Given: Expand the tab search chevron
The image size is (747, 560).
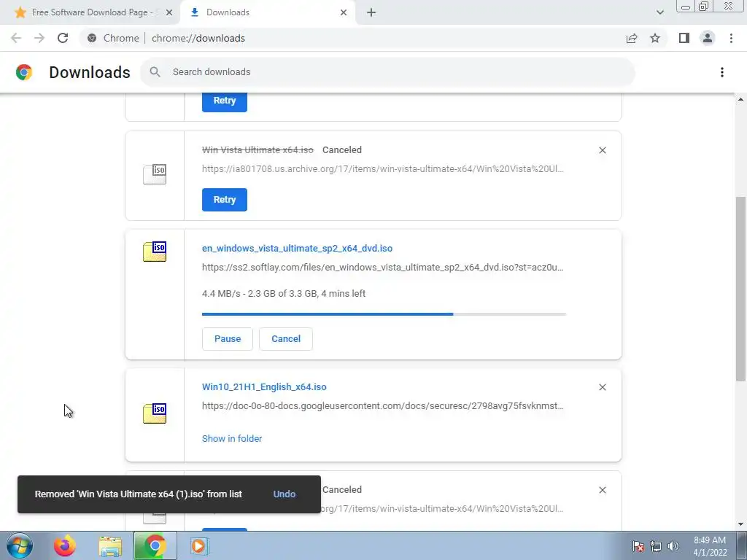Looking at the screenshot, I should click(x=659, y=12).
